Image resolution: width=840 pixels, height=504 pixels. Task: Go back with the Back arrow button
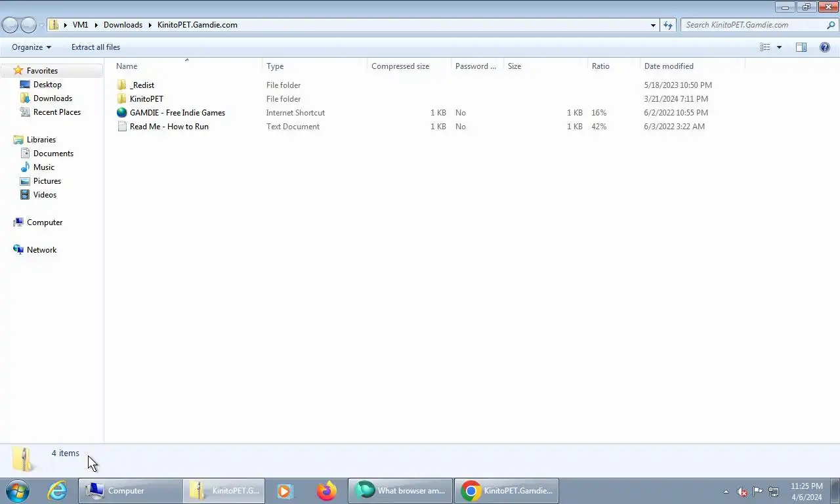pos(10,25)
